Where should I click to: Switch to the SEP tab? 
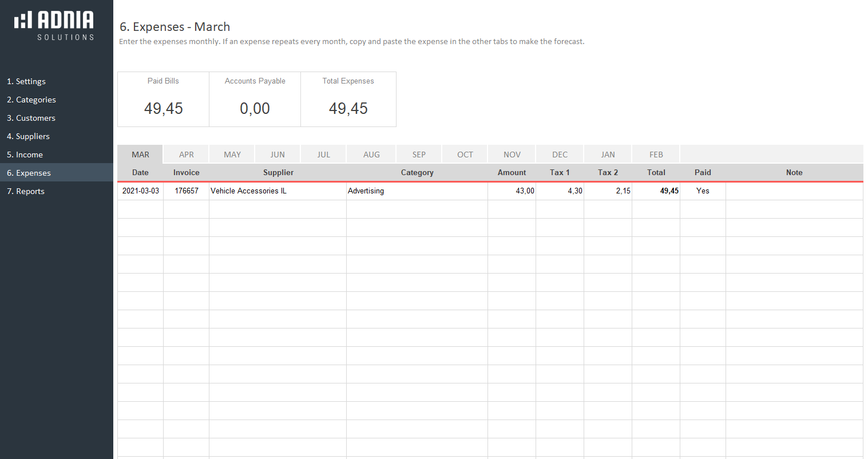point(419,155)
